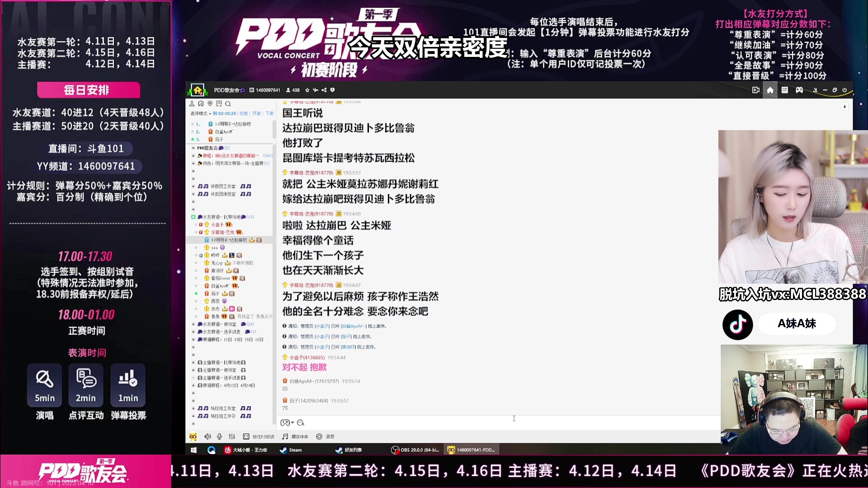Image resolution: width=868 pixels, height=488 pixels.
Task: Click inside the chat message input field
Action: point(513,422)
